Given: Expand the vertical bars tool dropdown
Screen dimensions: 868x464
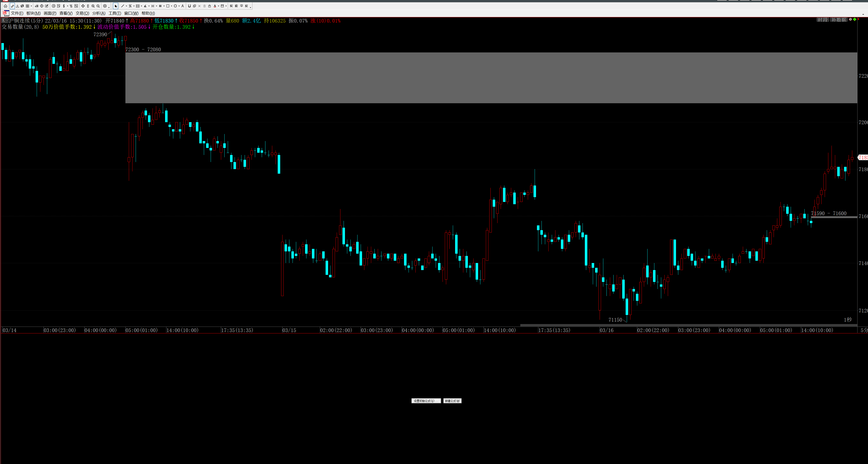Looking at the screenshot, I should [x=142, y=6].
